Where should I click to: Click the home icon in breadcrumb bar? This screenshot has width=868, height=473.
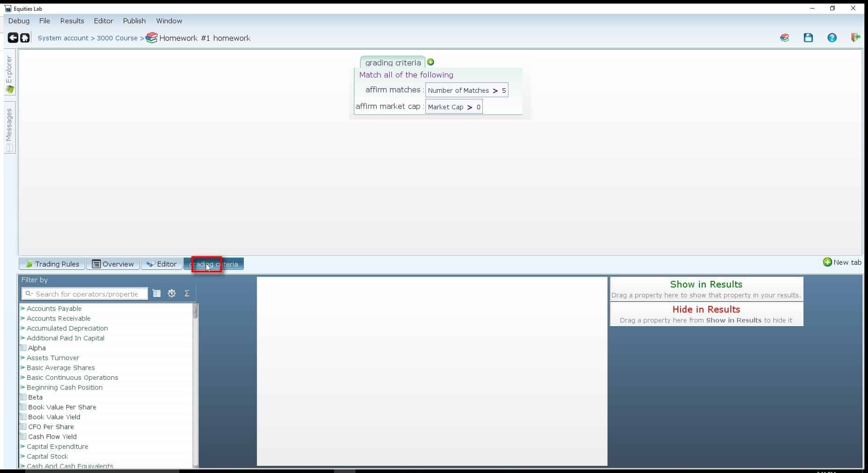pyautogui.click(x=25, y=38)
